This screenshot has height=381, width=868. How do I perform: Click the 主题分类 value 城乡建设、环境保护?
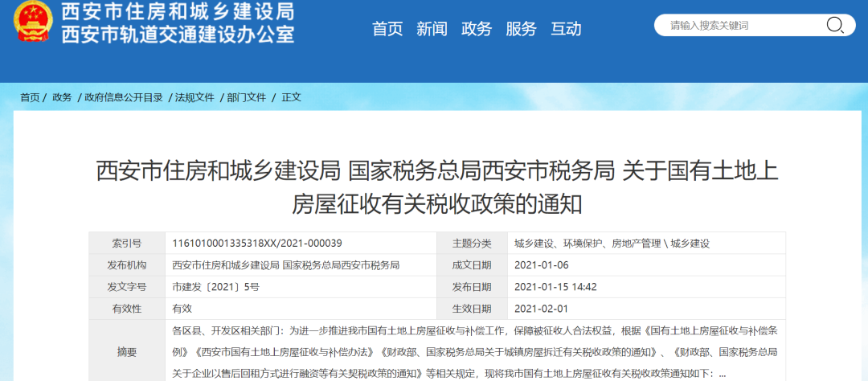click(x=611, y=243)
